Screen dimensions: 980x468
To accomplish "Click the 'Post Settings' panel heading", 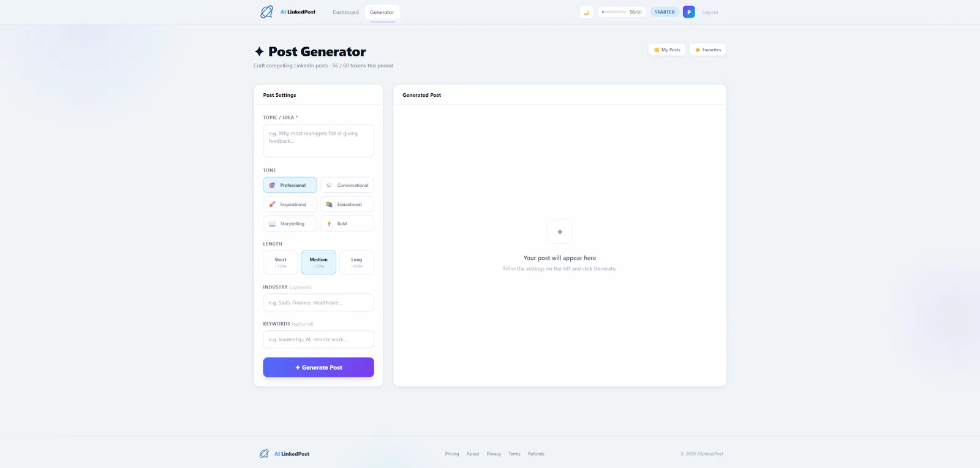I will point(279,95).
